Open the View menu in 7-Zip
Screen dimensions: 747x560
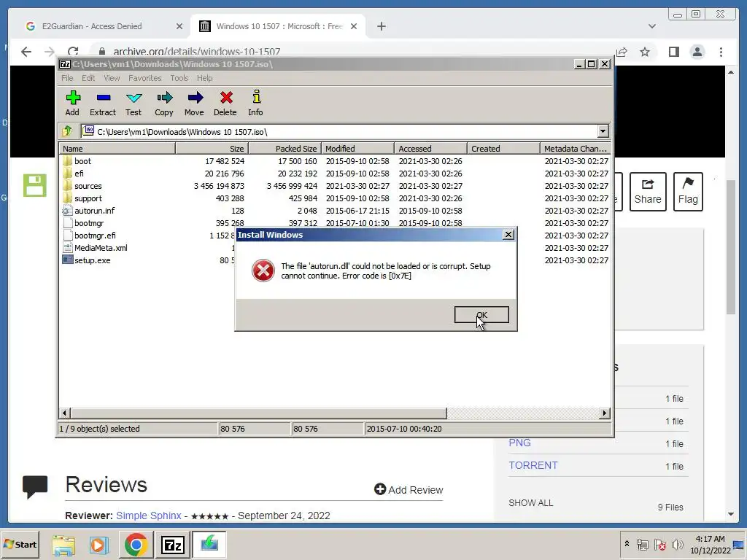[112, 78]
